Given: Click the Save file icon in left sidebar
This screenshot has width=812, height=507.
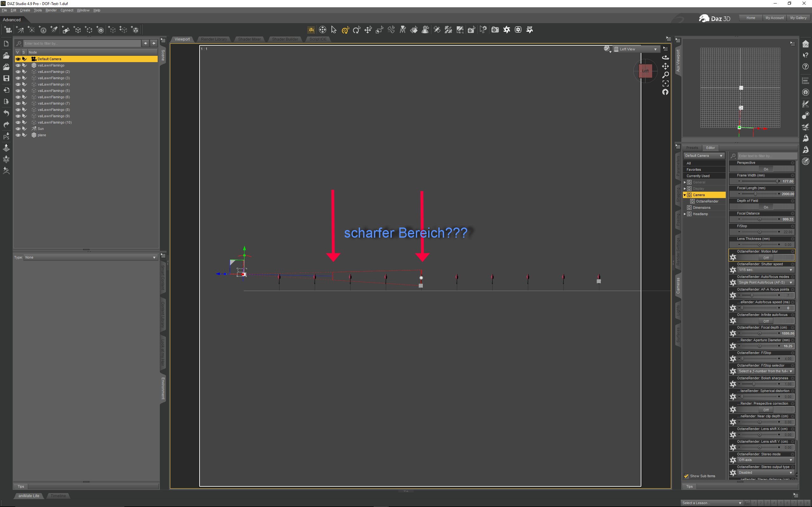Looking at the screenshot, I should coord(6,78).
